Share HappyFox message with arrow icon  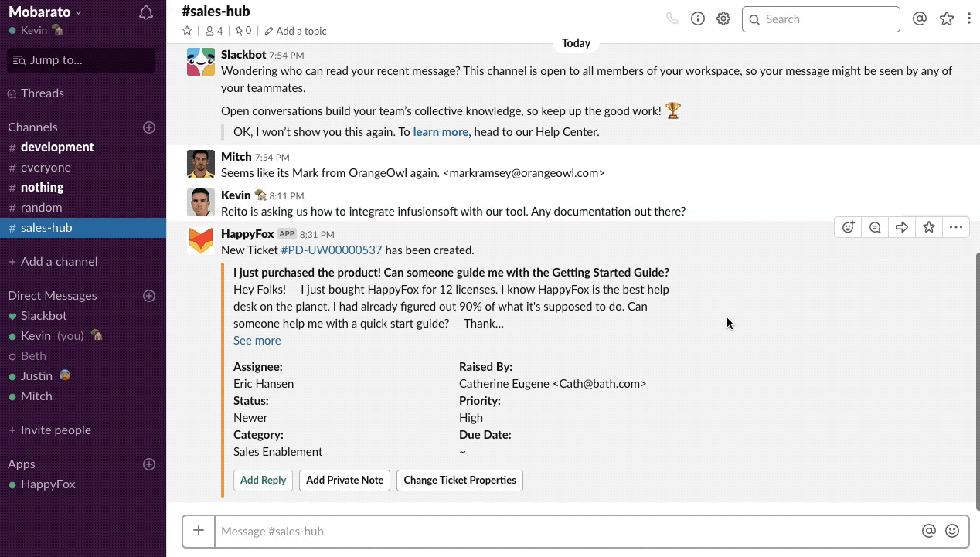(902, 227)
